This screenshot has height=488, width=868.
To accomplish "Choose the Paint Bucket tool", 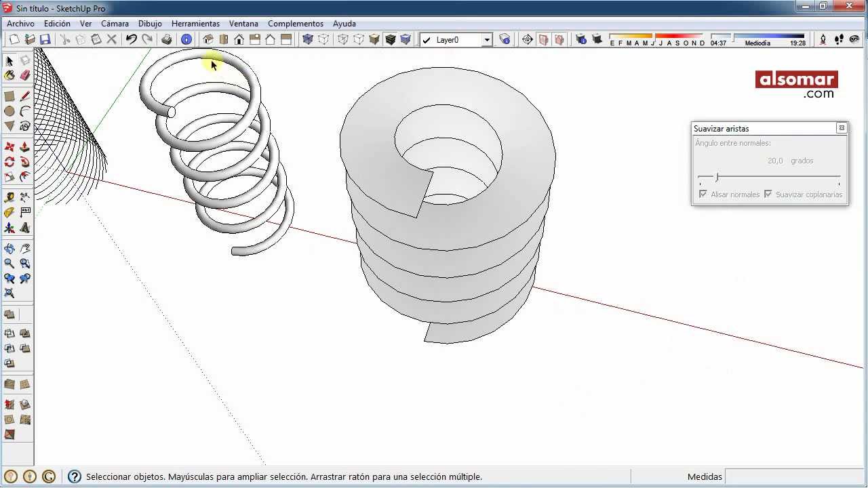I will [x=9, y=76].
